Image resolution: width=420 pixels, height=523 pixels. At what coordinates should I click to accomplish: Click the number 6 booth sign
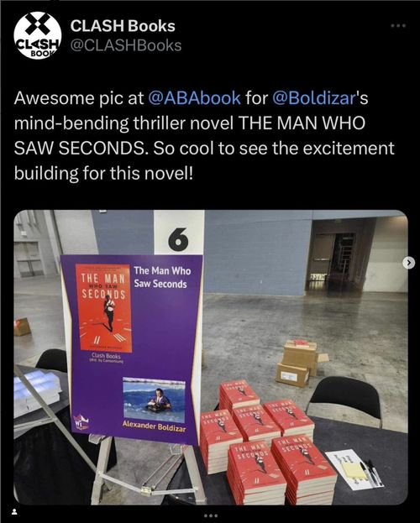(x=179, y=238)
